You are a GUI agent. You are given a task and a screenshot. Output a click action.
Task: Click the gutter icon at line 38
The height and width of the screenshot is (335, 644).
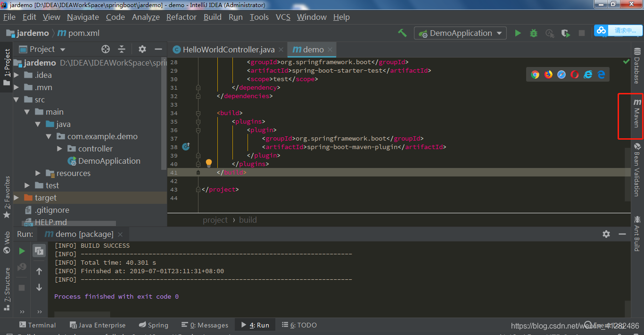[x=186, y=147]
